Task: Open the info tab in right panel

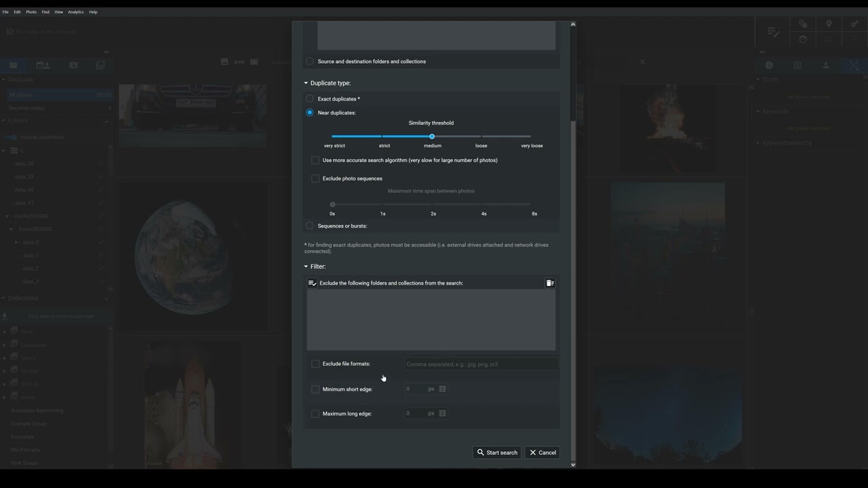Action: click(x=769, y=65)
